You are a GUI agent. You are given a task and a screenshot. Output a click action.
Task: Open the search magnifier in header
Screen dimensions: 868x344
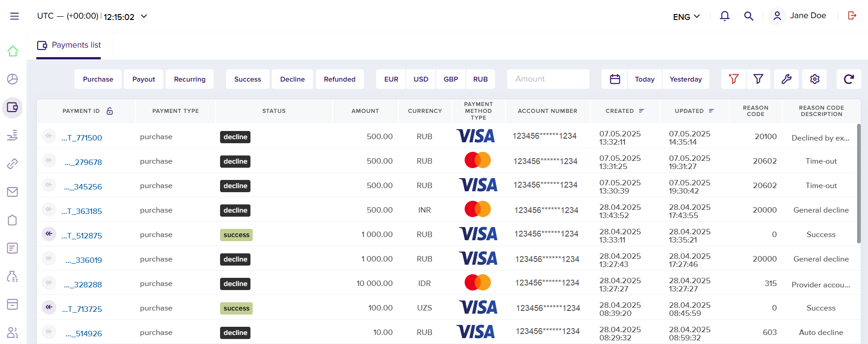749,16
